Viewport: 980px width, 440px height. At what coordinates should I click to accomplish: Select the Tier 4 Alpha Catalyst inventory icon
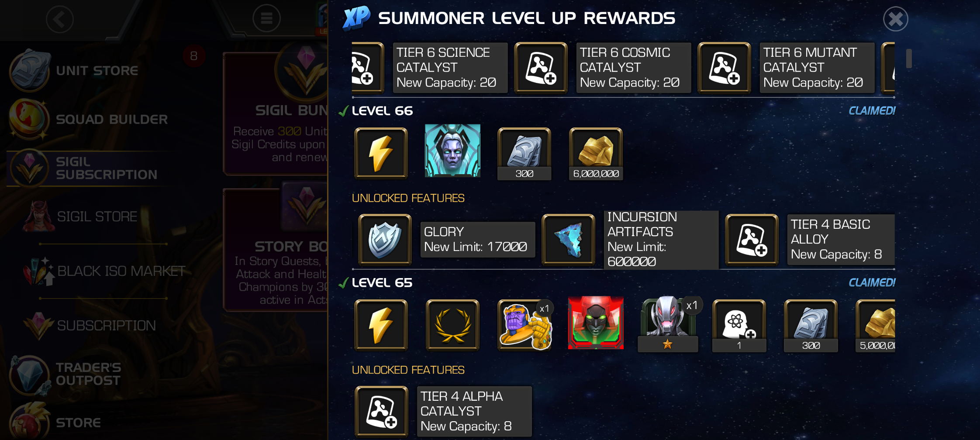point(381,412)
